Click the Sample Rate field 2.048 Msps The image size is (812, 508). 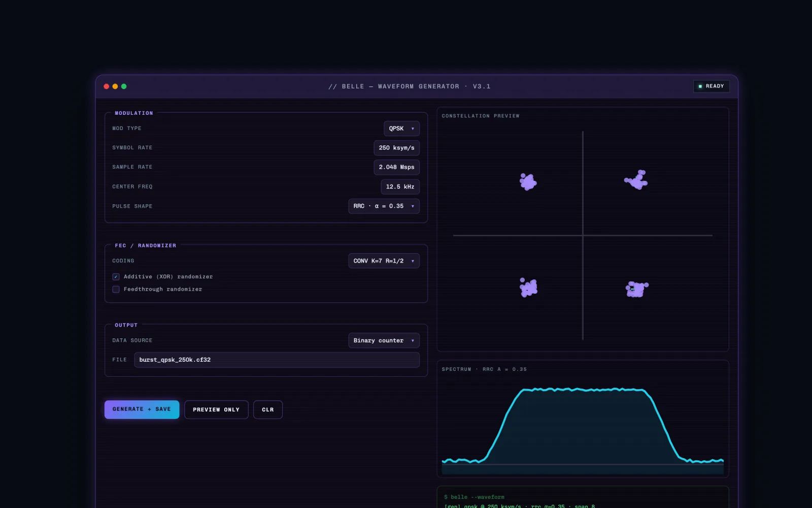pos(396,167)
